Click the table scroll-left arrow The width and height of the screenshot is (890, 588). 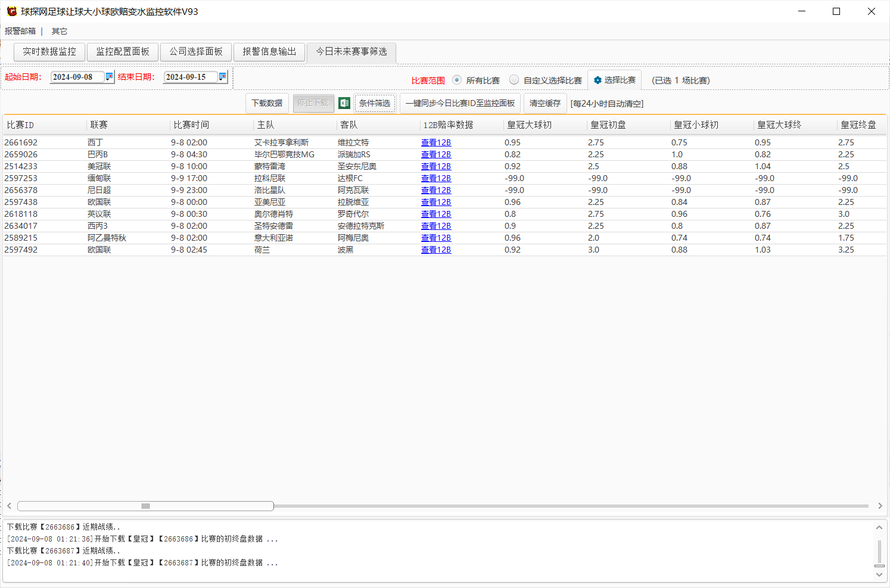(9, 506)
